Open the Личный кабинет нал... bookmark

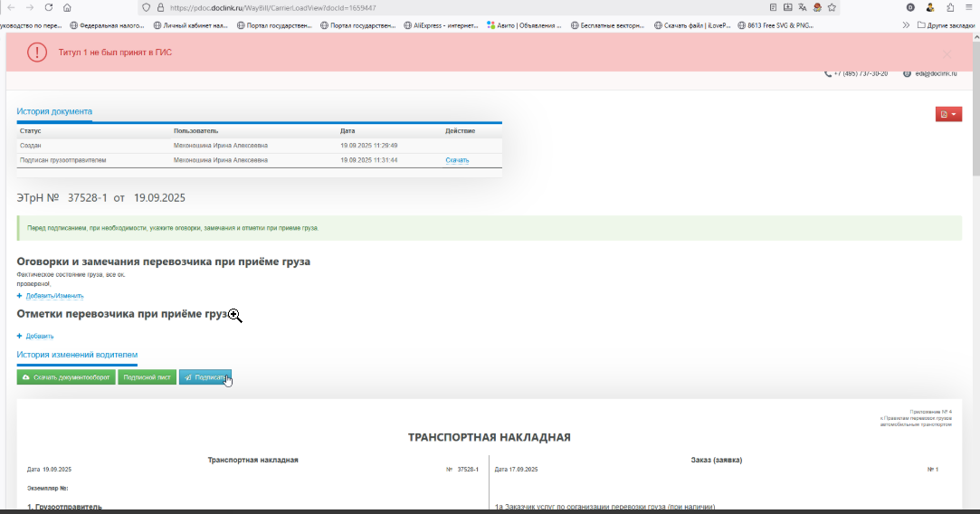pyautogui.click(x=191, y=25)
